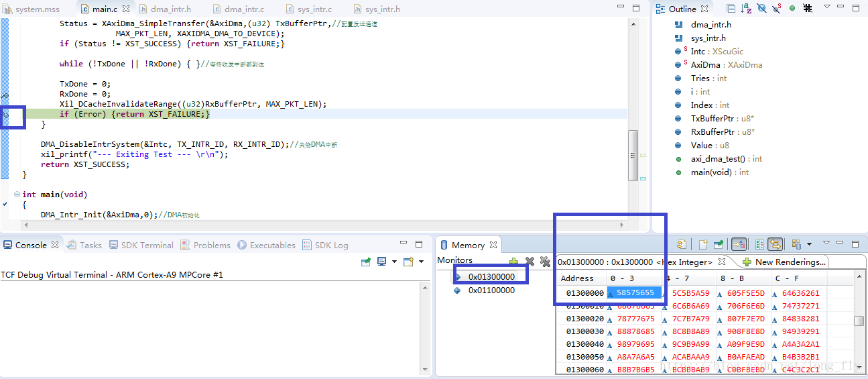Click memory cell value 5C5B5A59
868x379 pixels.
pos(690,293)
